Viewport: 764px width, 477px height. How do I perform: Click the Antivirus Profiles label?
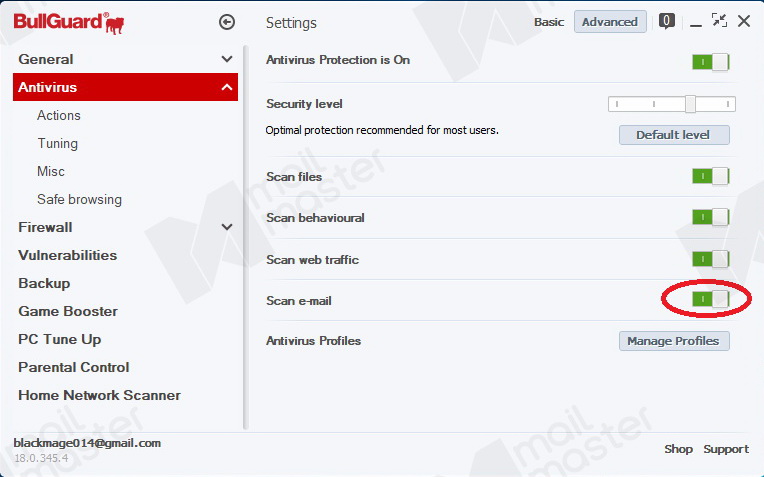(313, 341)
